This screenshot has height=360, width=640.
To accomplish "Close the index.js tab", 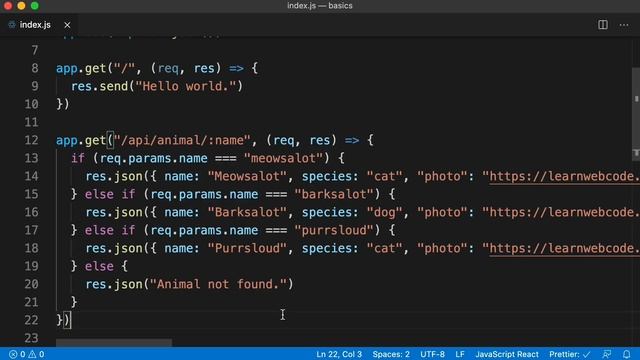I will point(67,25).
